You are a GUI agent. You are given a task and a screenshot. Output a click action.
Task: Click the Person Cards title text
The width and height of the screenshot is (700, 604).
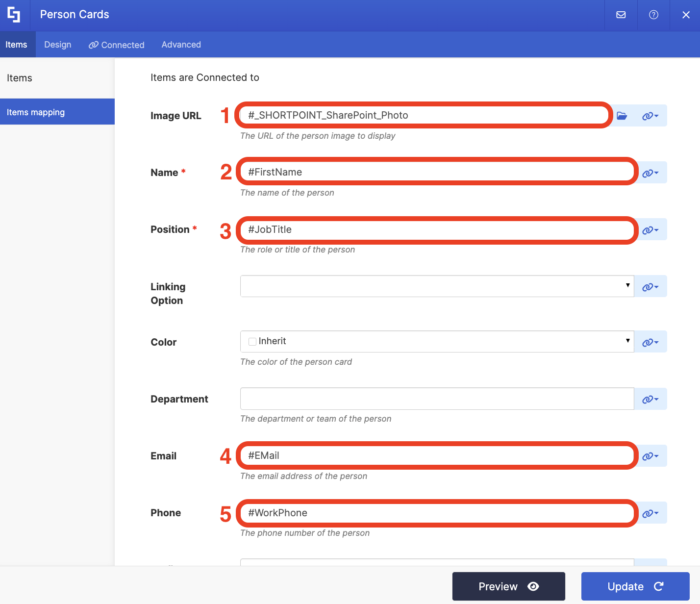pos(75,15)
